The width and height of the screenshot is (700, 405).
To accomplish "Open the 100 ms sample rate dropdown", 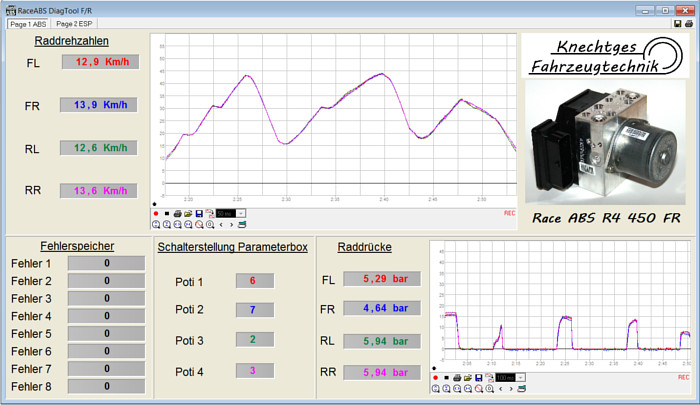I will tap(521, 378).
